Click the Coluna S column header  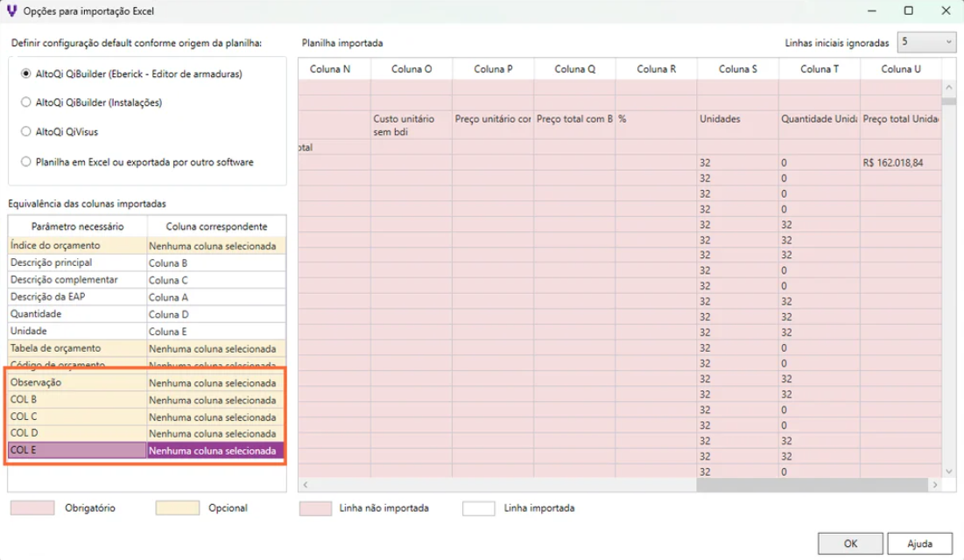(x=737, y=69)
